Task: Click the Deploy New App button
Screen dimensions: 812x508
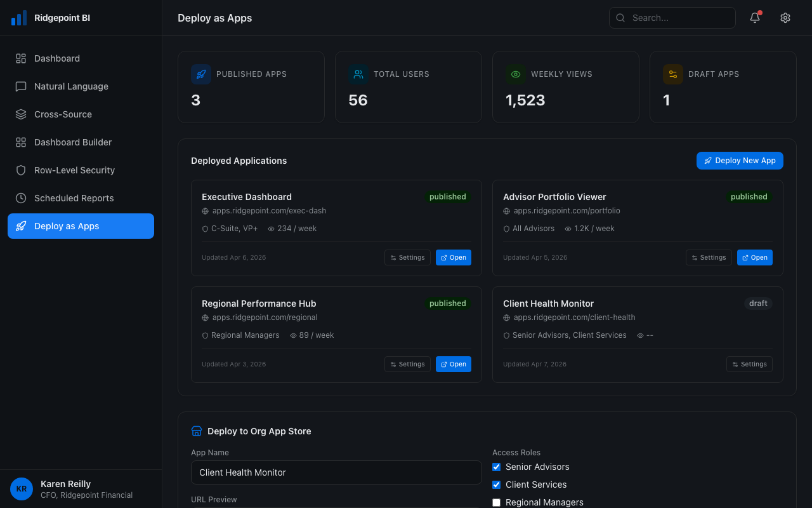Action: pos(740,161)
